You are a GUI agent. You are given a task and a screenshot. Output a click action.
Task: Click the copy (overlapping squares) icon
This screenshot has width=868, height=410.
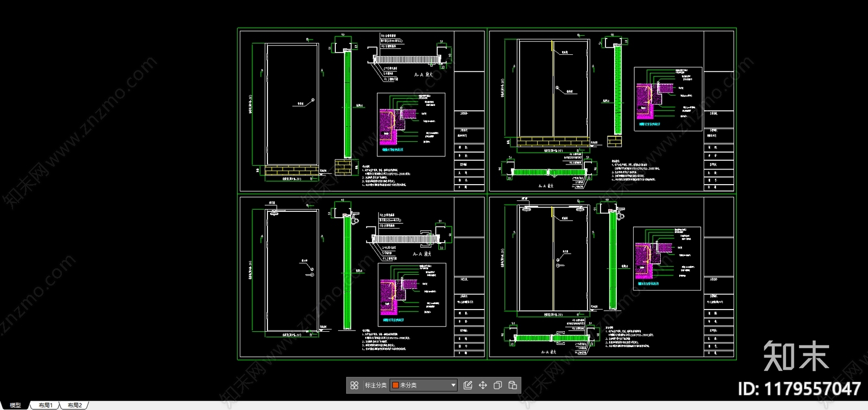(x=497, y=385)
